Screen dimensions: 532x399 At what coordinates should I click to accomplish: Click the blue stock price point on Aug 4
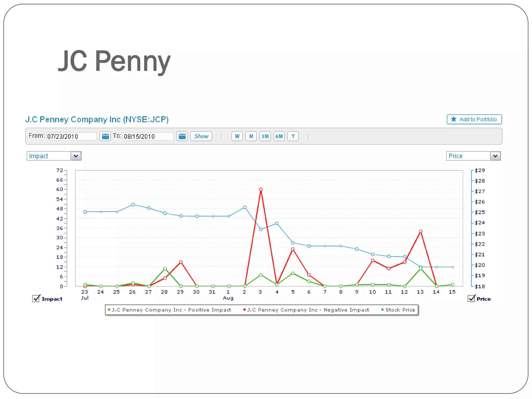pos(277,223)
